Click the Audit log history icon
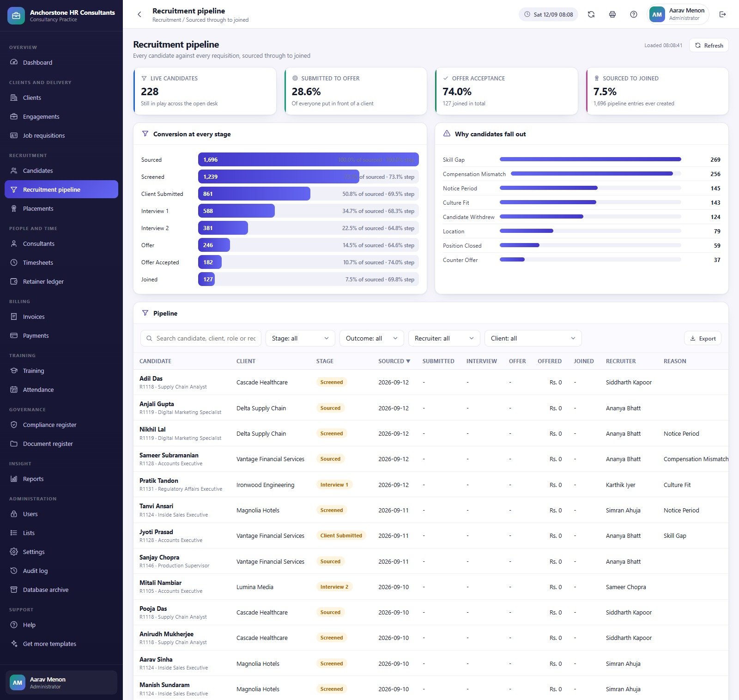The width and height of the screenshot is (739, 700). [14, 571]
